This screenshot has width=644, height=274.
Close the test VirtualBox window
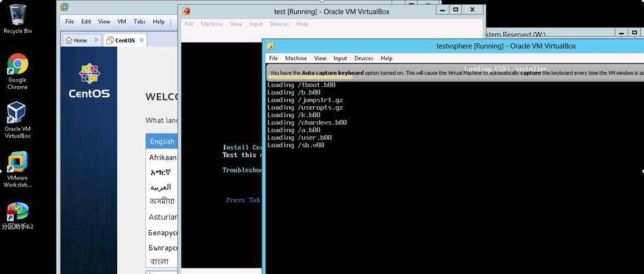473,10
